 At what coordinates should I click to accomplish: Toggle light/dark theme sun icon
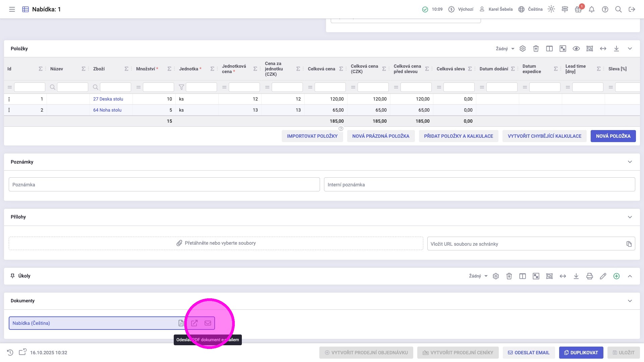[551, 9]
